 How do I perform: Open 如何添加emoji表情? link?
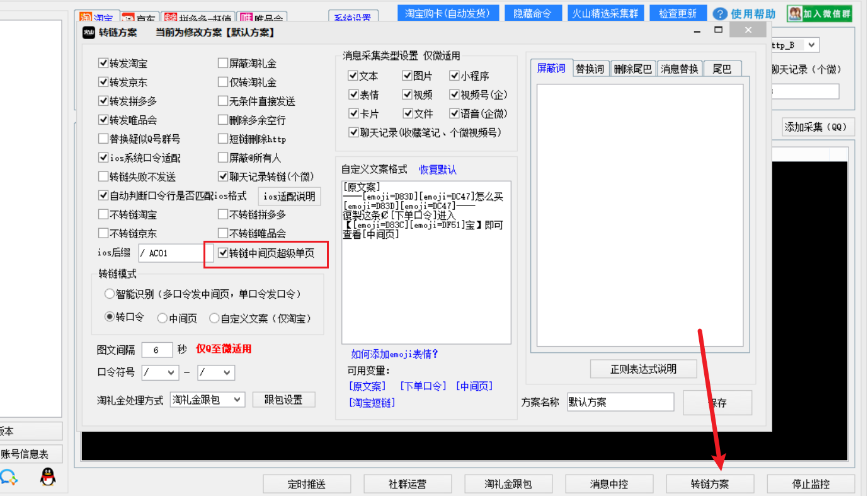click(x=395, y=354)
